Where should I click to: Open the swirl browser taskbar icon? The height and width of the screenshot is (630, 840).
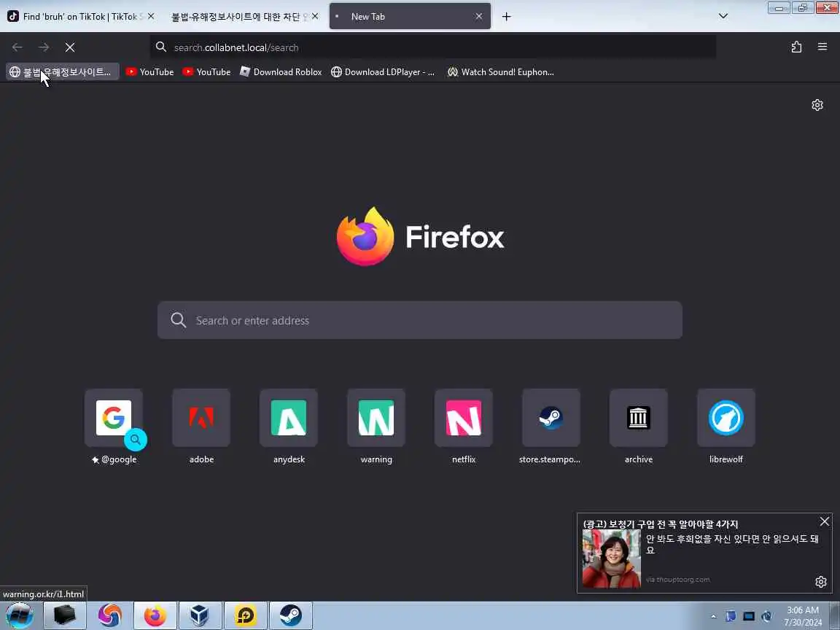(x=110, y=615)
